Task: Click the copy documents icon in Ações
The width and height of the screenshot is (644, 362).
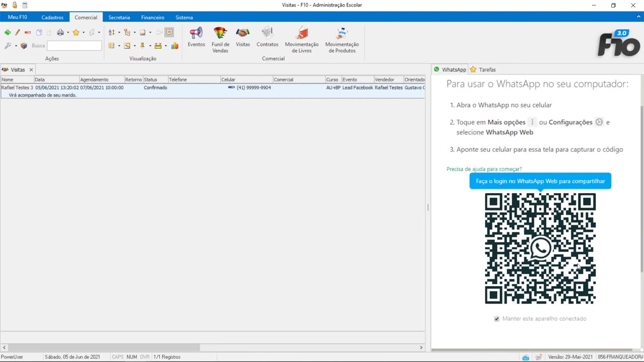Action: [39, 32]
